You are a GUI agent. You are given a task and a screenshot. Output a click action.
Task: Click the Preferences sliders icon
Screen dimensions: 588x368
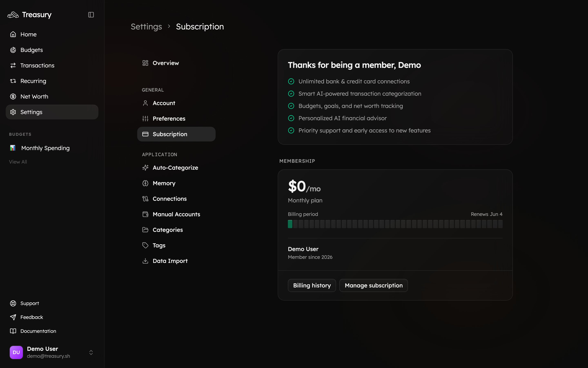coord(145,119)
